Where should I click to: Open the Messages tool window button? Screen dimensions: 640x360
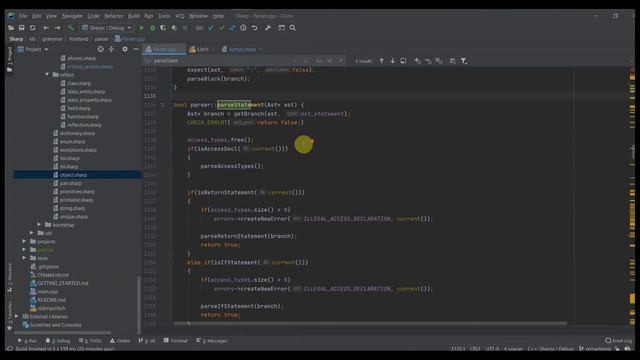(x=211, y=340)
